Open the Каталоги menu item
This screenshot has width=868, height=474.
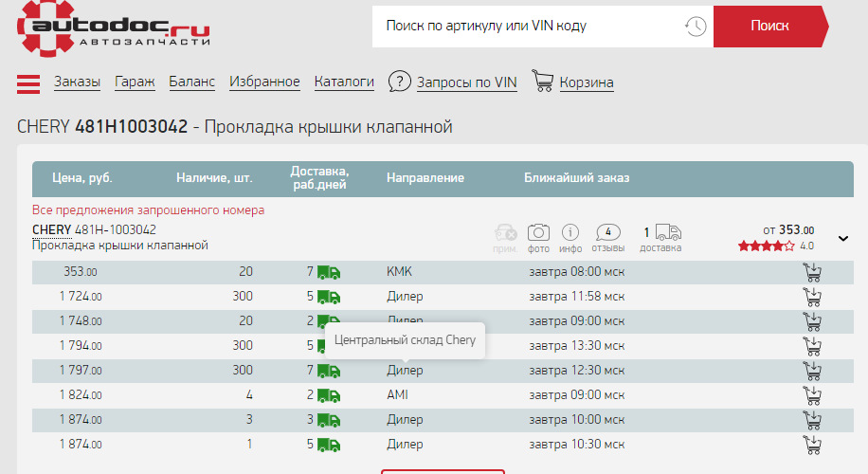point(344,82)
